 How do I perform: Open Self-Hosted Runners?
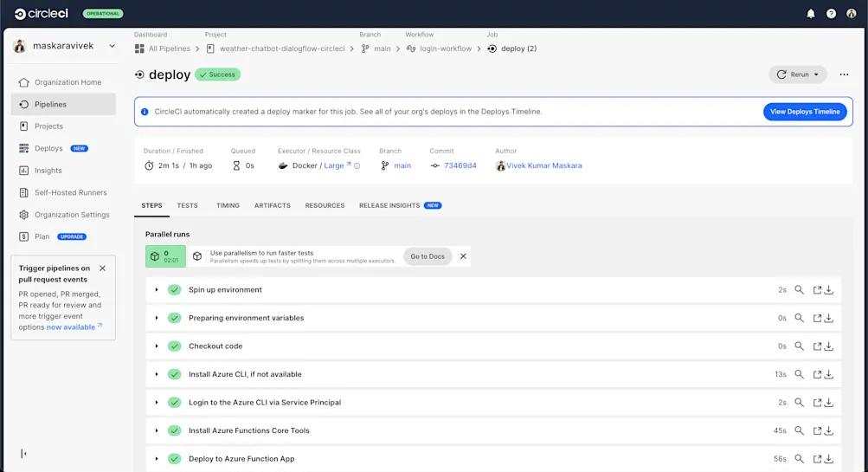(63, 193)
